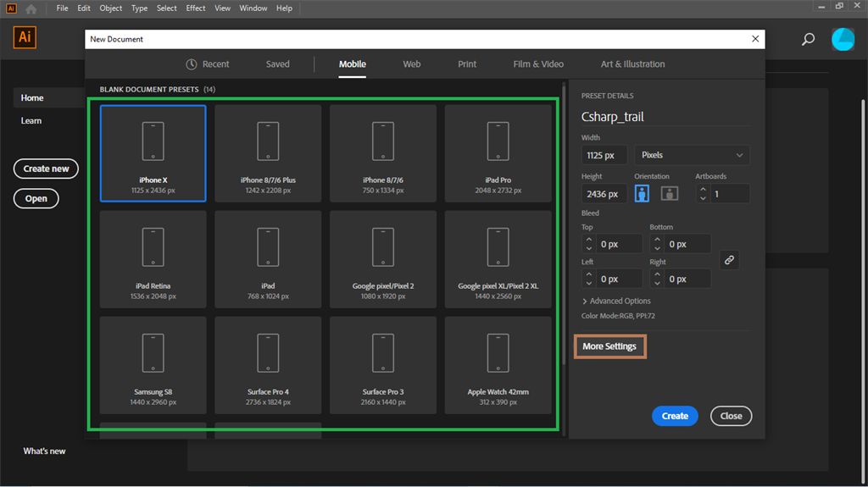Choose the iPad Pro preset
The width and height of the screenshot is (868, 487).
(498, 153)
